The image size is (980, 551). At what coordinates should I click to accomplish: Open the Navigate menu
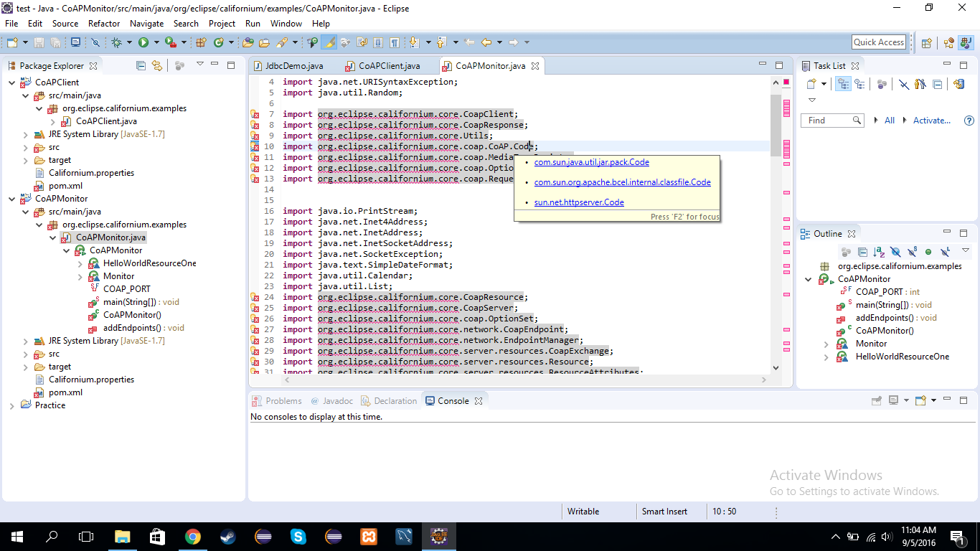click(146, 24)
